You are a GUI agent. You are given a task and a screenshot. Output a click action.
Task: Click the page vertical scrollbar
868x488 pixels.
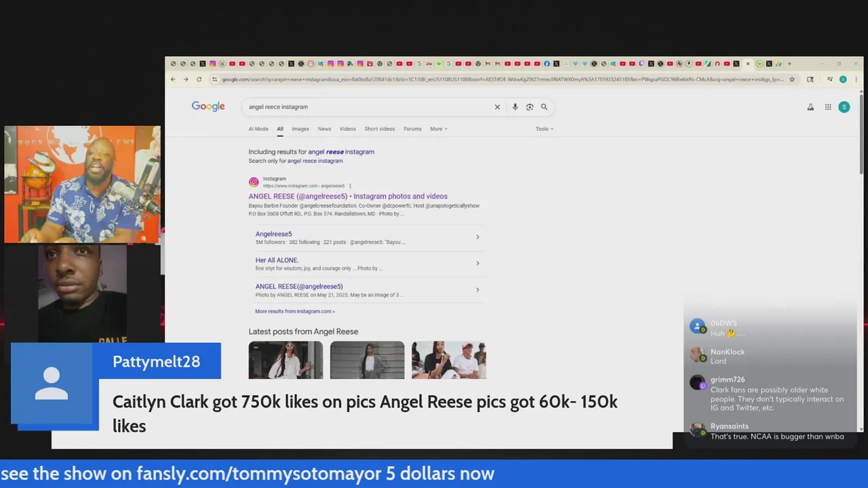(862, 136)
